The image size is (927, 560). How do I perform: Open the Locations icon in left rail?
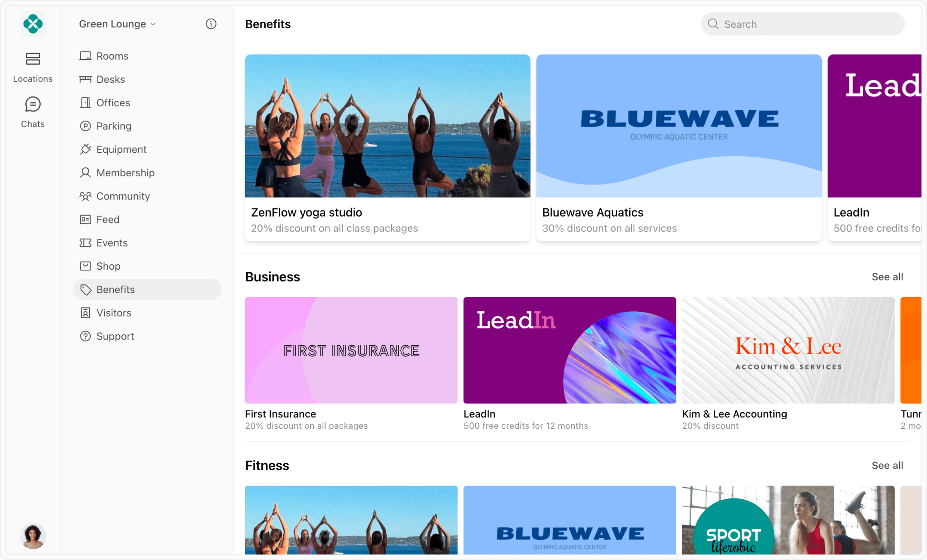click(33, 59)
